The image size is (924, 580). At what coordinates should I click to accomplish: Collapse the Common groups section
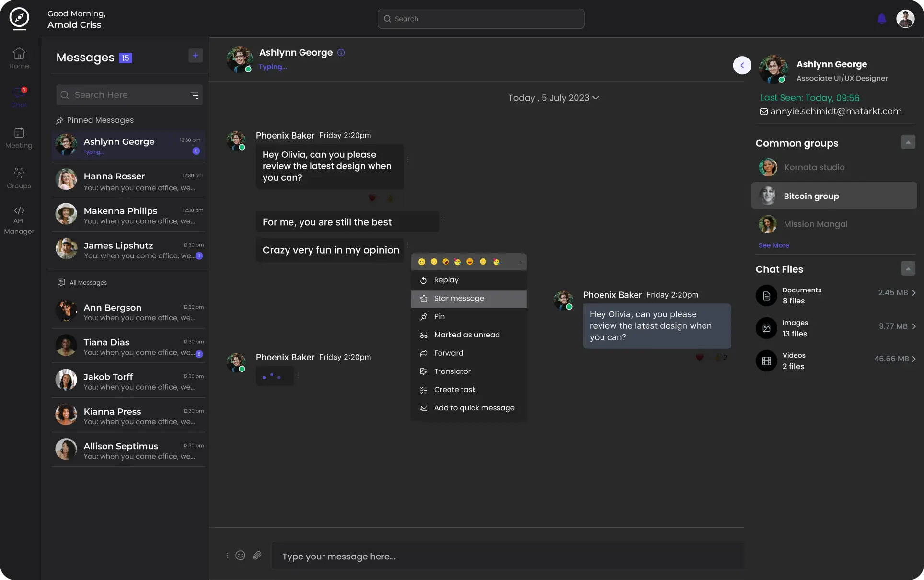tap(908, 142)
